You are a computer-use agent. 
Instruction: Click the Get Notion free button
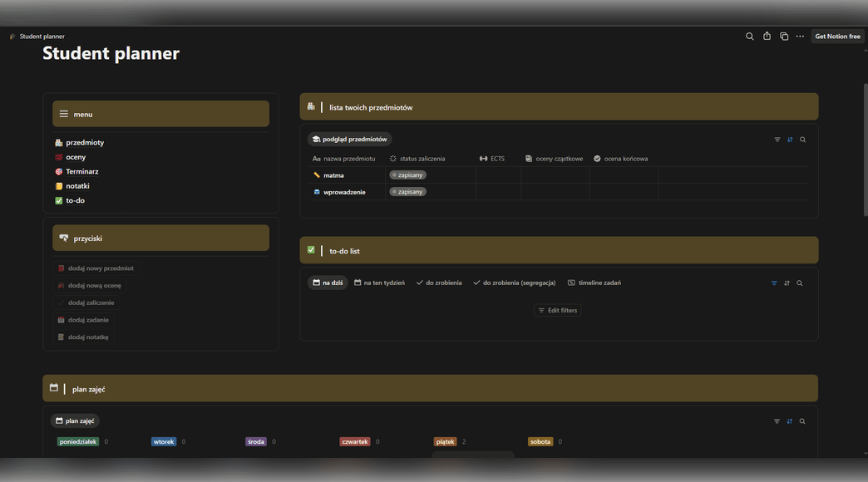pos(837,37)
